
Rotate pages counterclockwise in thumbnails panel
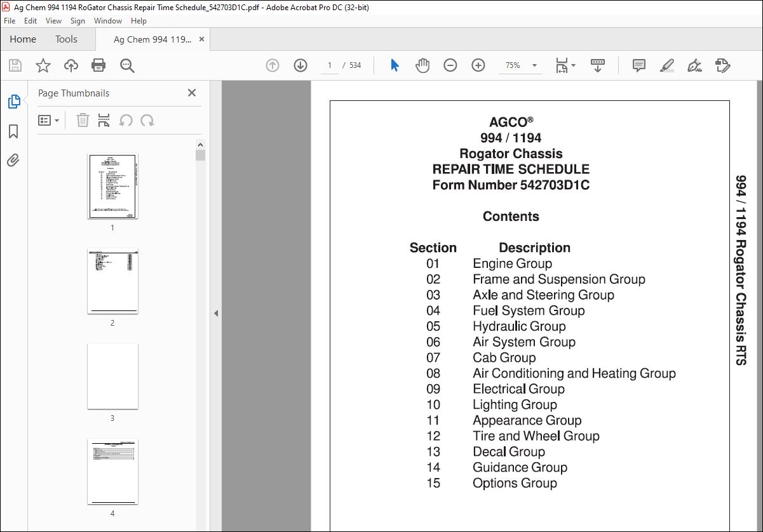click(126, 120)
